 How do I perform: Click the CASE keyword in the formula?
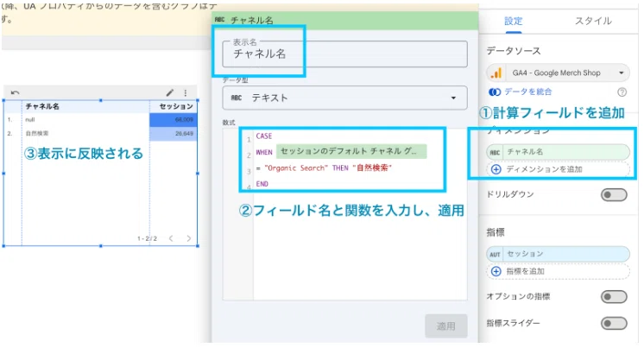[263, 136]
